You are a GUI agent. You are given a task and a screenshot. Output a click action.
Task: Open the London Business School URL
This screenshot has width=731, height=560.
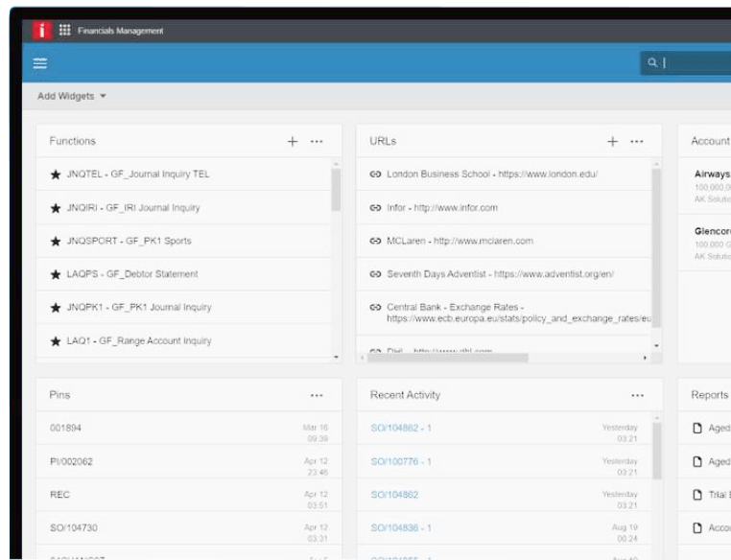point(492,175)
